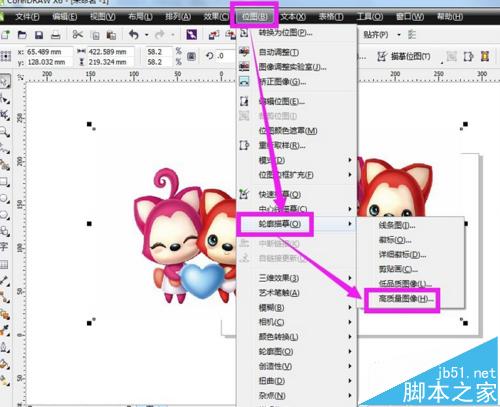Click the Paste clipboard icon
This screenshot has height=407, width=500.
pyautogui.click(x=111, y=35)
